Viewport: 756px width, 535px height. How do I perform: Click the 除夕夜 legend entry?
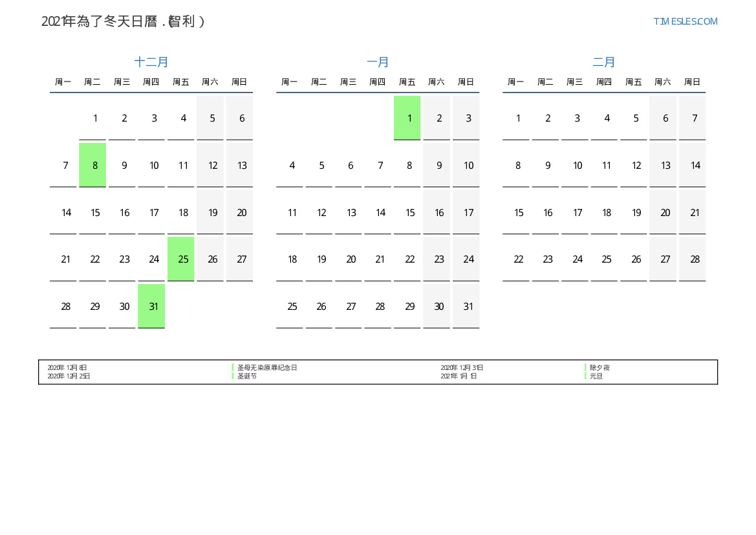599,367
